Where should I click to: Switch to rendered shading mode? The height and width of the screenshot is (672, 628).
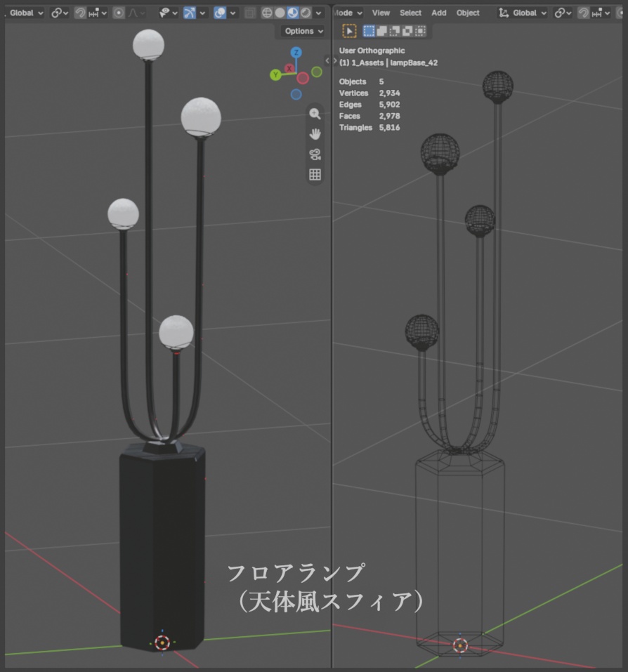tap(306, 13)
